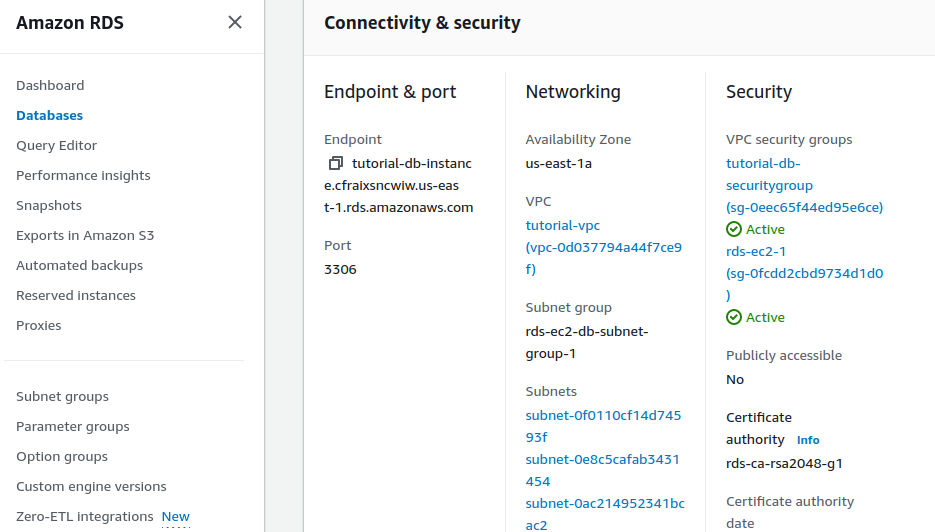935x532 pixels.
Task: Open Proxies from the sidebar
Action: tap(39, 326)
